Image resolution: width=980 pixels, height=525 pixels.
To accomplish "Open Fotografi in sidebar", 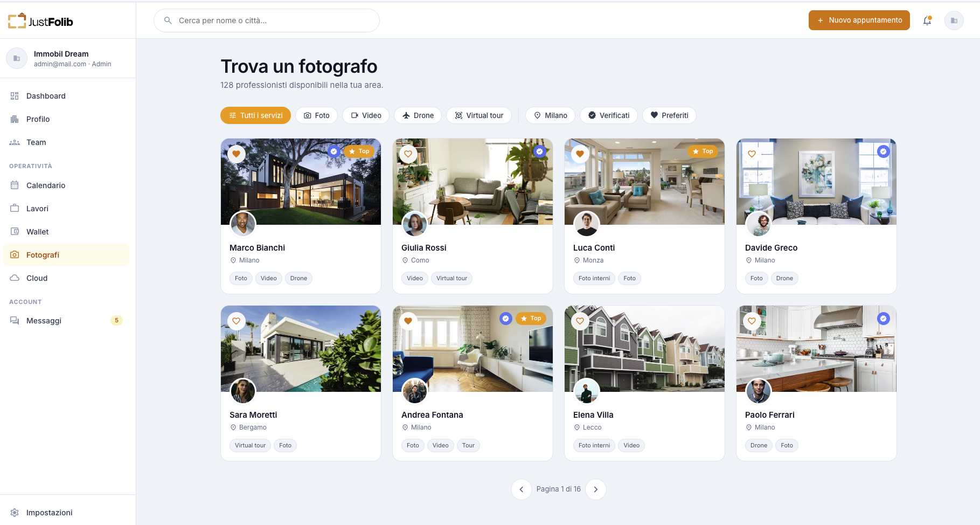I will [x=66, y=255].
